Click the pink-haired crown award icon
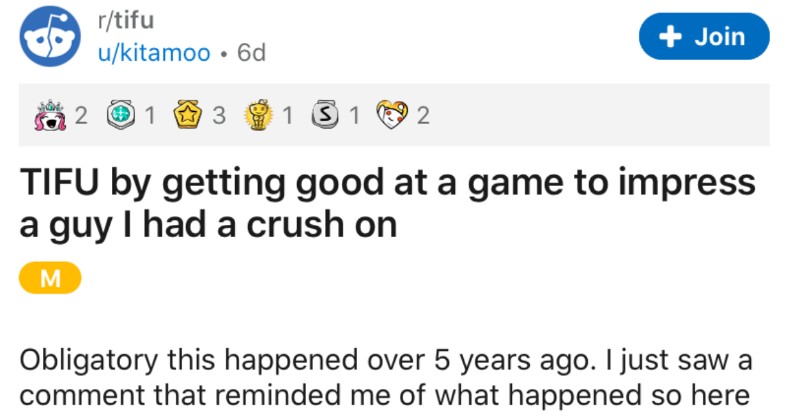The height and width of the screenshot is (420, 800). (47, 117)
